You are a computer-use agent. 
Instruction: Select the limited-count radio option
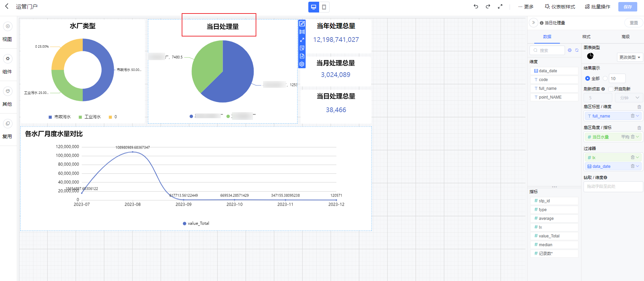pyautogui.click(x=605, y=78)
